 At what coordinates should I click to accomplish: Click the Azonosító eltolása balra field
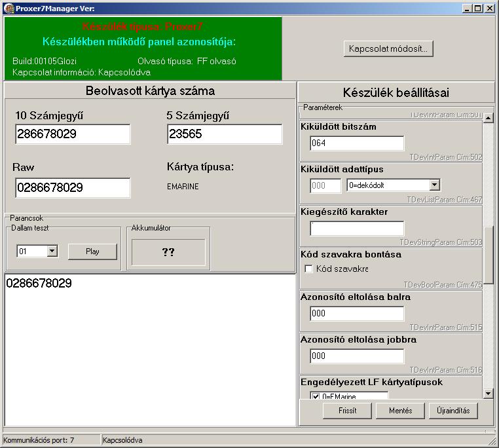click(357, 313)
